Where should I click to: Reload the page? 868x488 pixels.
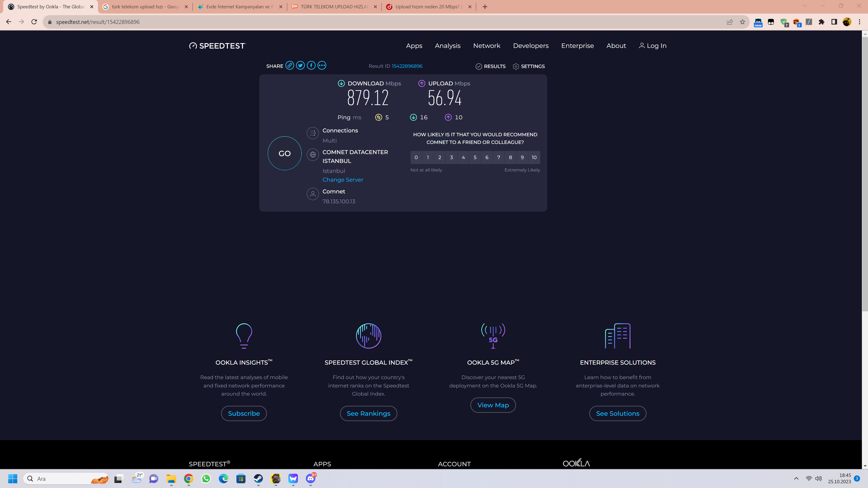click(34, 22)
